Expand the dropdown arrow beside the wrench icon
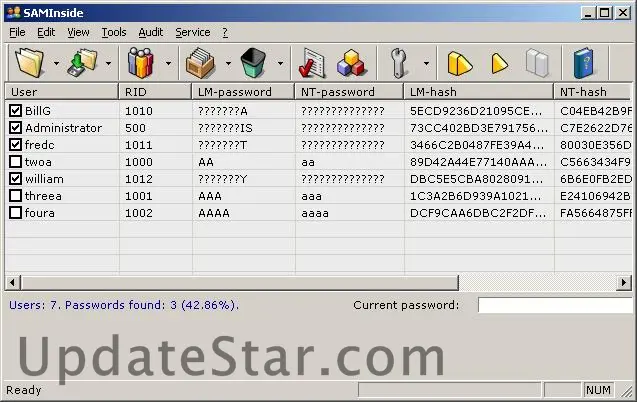The image size is (637, 402). (426, 63)
